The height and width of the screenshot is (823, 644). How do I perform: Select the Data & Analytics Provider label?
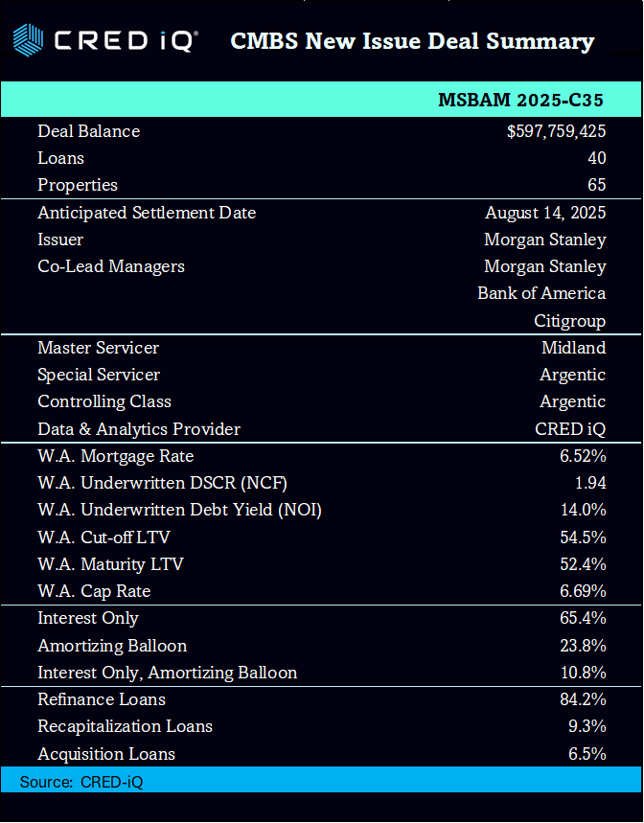click(139, 429)
